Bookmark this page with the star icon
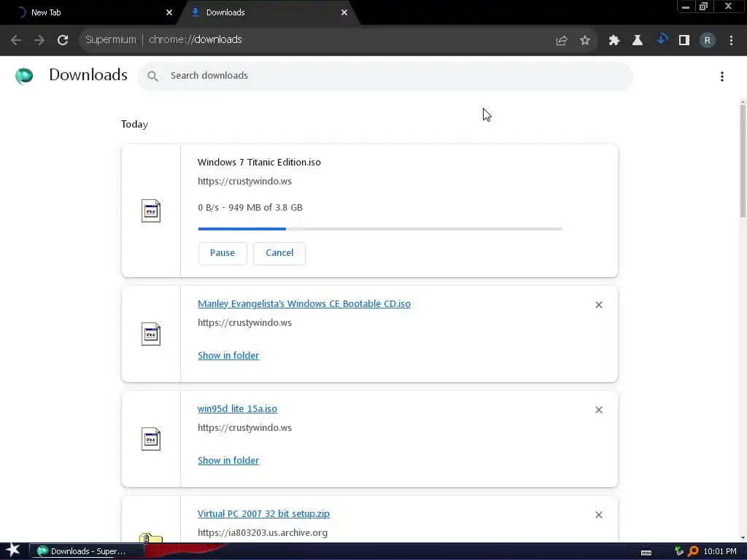The height and width of the screenshot is (560, 747). (585, 41)
